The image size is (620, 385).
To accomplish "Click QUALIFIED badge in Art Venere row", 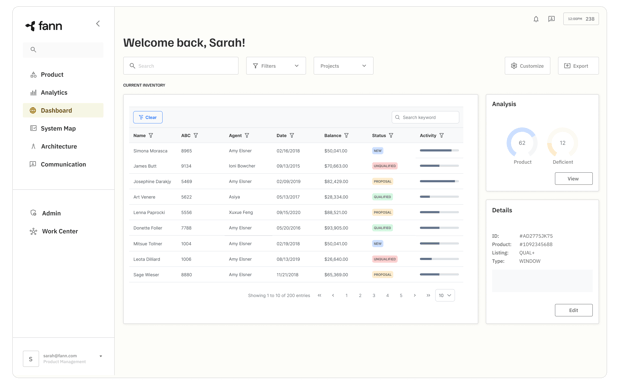I will tap(382, 197).
